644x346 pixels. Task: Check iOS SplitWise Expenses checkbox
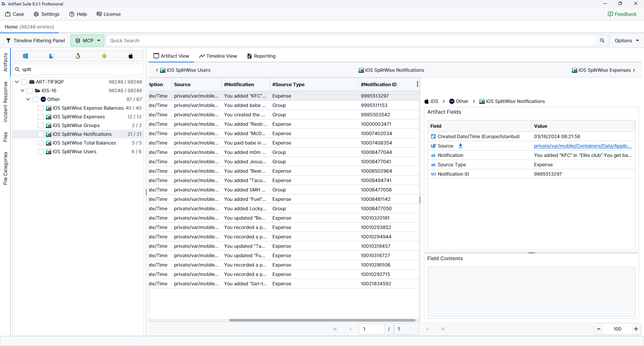[x=41, y=117]
